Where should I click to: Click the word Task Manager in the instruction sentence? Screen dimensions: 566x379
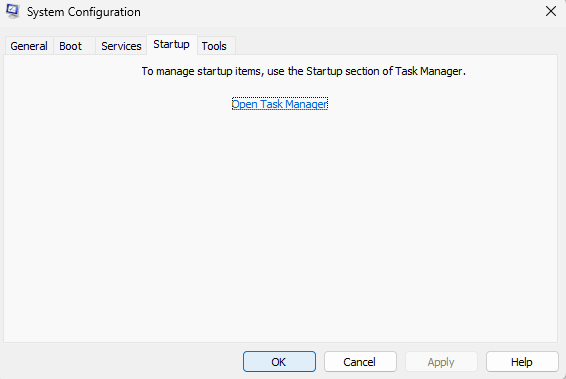[428, 71]
